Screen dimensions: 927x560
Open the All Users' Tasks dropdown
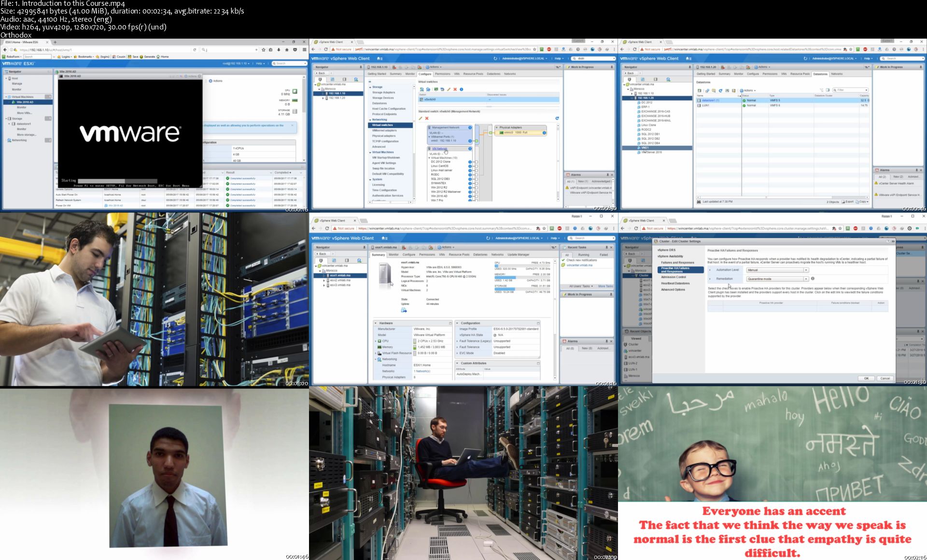coord(581,286)
